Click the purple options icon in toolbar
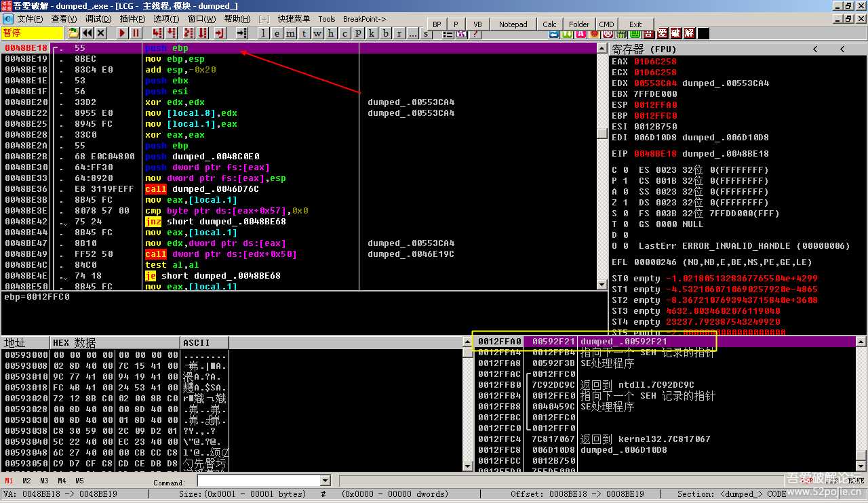Screen dimensions: 868x503 pyautogui.click(x=462, y=34)
